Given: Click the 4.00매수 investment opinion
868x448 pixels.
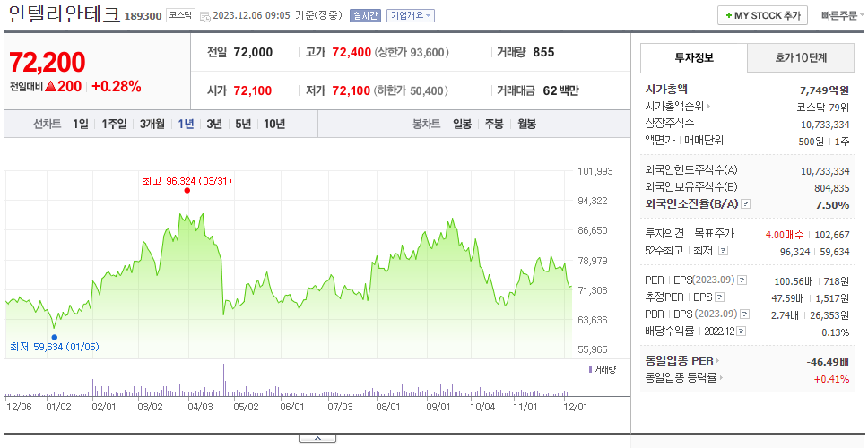Looking at the screenshot, I should point(785,235).
